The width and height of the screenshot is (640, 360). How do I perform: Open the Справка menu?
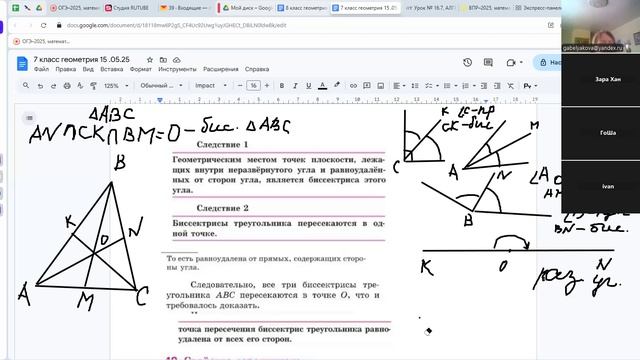(257, 69)
